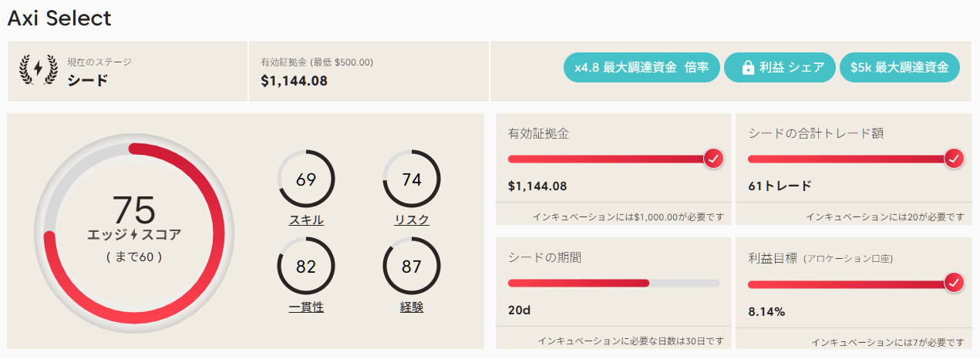Click the 有効証拠金 completed checkmark
Screen dimensions: 980x359
click(714, 159)
